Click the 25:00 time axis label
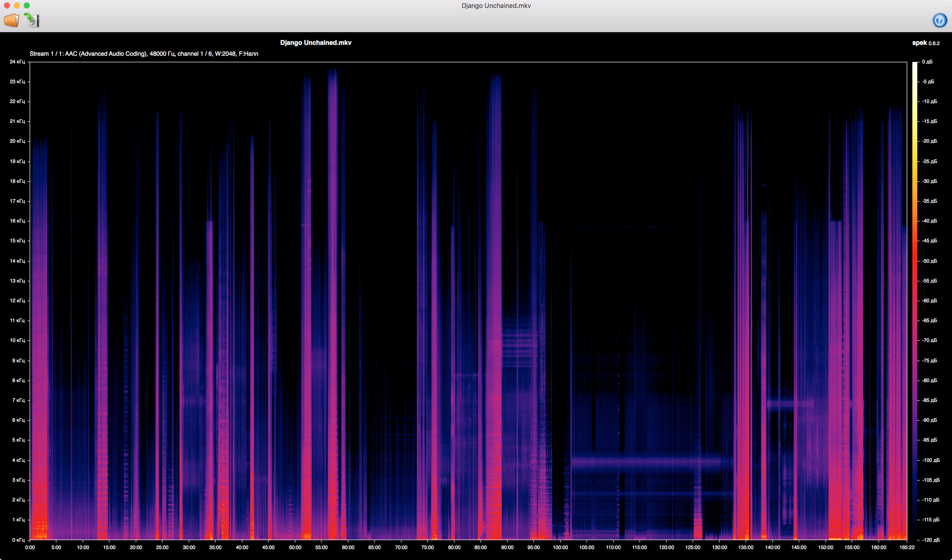This screenshot has width=952, height=560. (x=162, y=547)
